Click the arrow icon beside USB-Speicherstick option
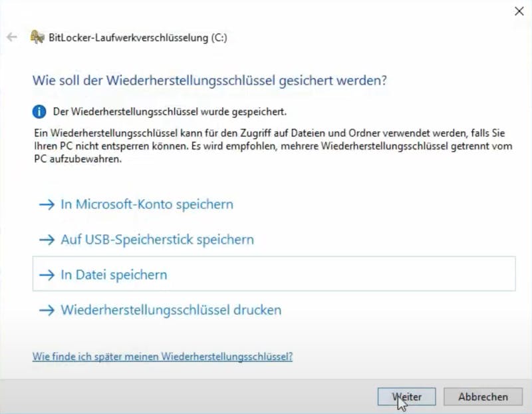Image resolution: width=532 pixels, height=414 pixels. point(47,240)
